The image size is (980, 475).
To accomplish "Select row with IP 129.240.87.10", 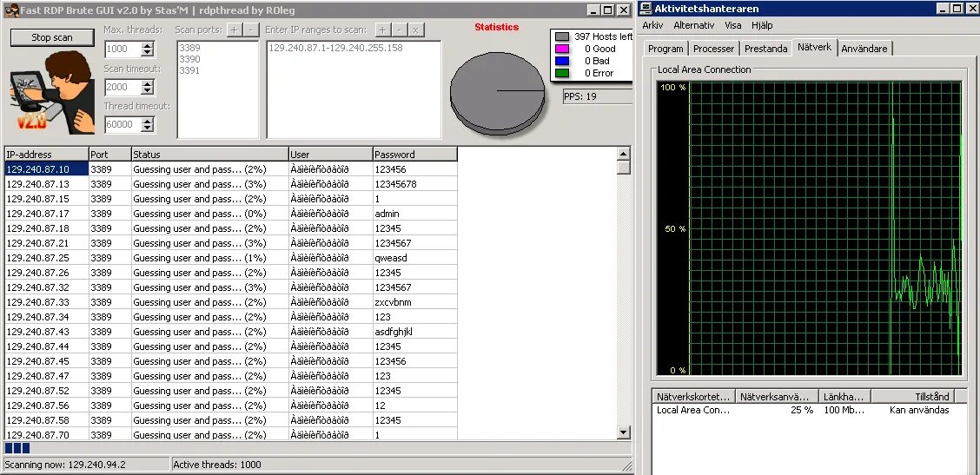I will (x=230, y=169).
